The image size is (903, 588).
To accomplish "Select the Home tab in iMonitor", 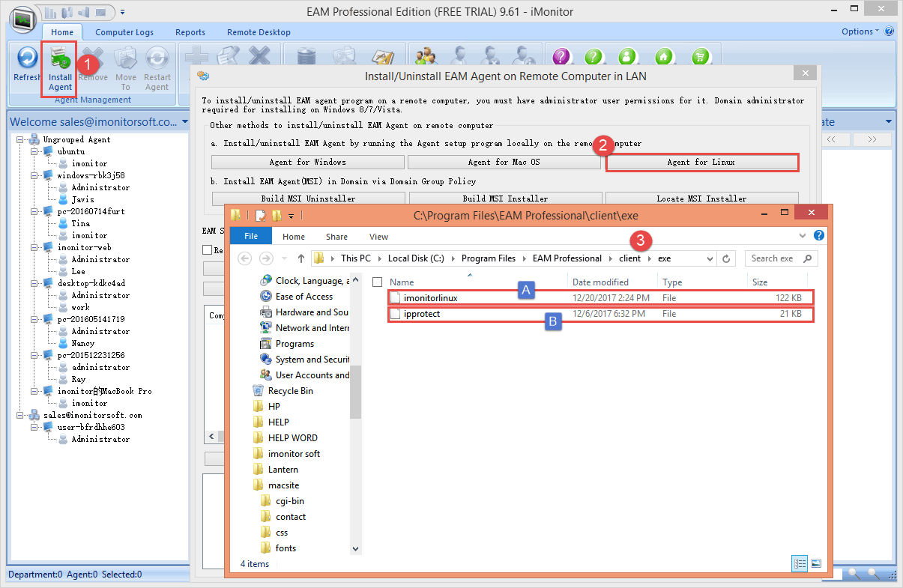I will [x=62, y=32].
